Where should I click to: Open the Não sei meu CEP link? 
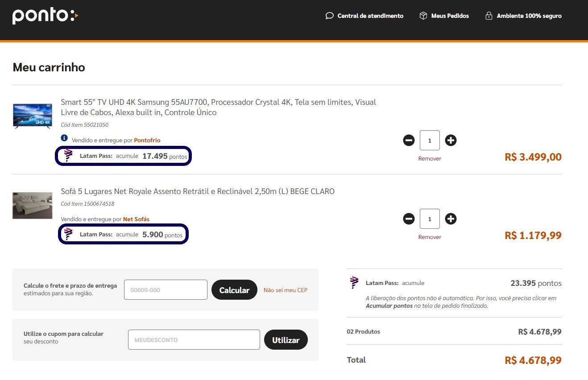click(286, 290)
